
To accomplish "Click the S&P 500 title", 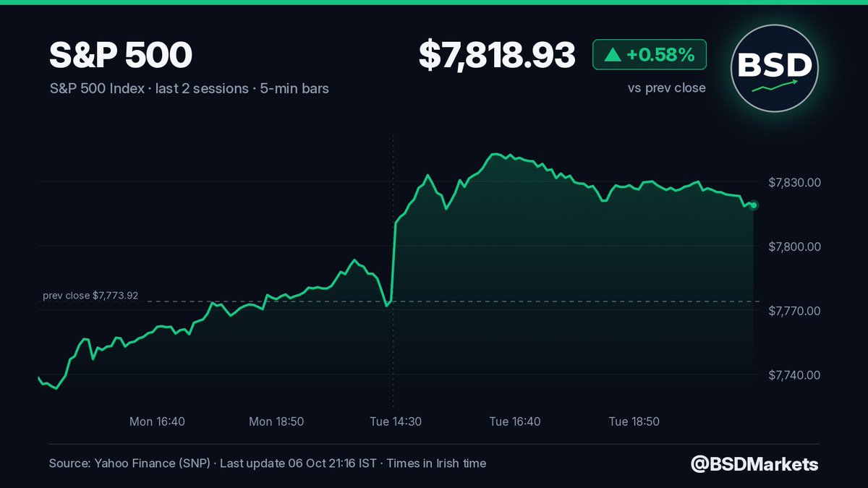I will [x=121, y=56].
